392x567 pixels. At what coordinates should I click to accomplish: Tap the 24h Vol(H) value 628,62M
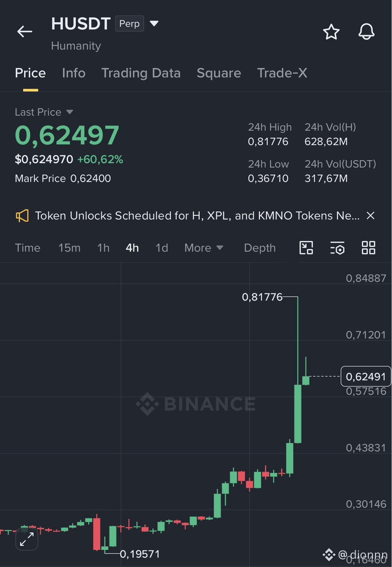tap(326, 142)
